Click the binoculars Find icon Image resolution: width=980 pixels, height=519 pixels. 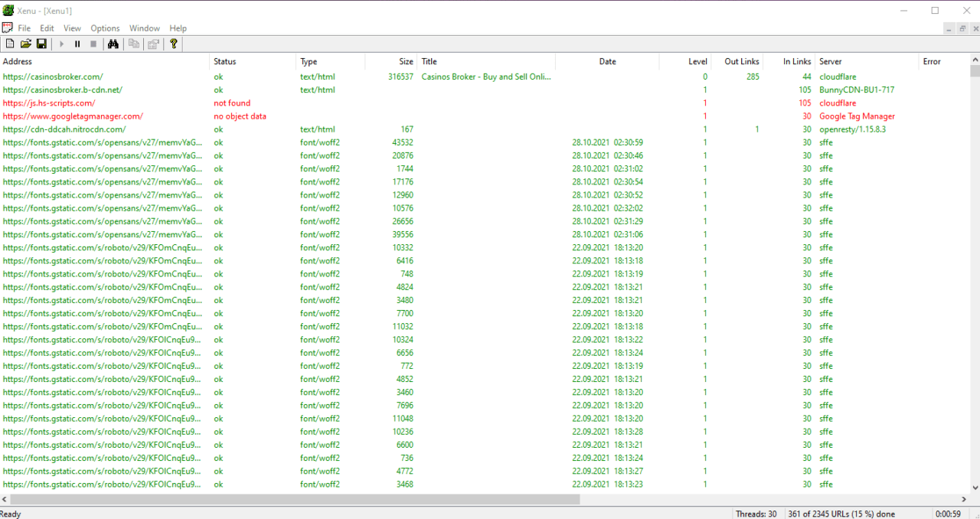click(x=113, y=44)
